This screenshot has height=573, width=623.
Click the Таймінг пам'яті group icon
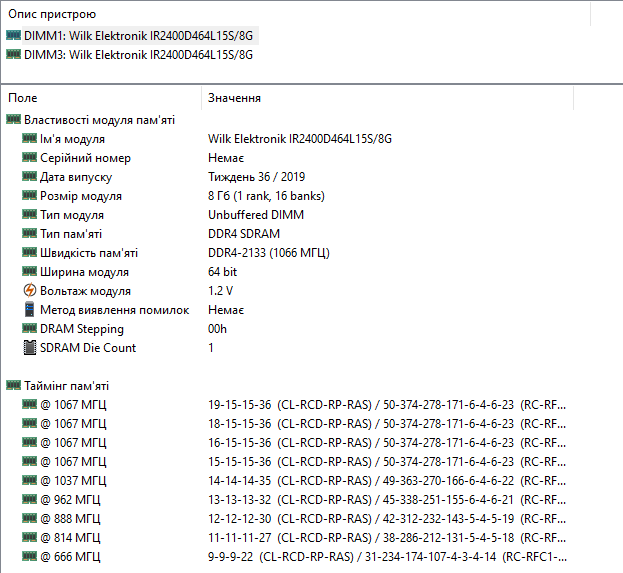point(14,385)
